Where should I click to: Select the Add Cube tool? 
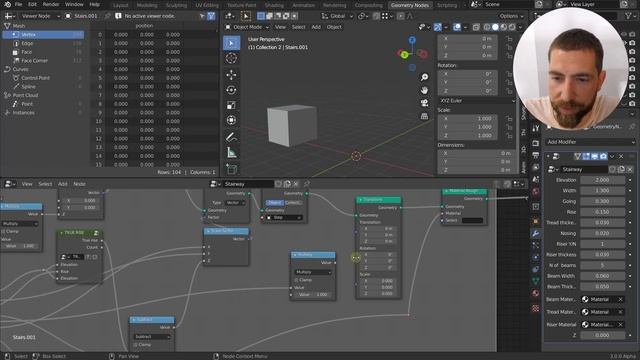coord(231,169)
